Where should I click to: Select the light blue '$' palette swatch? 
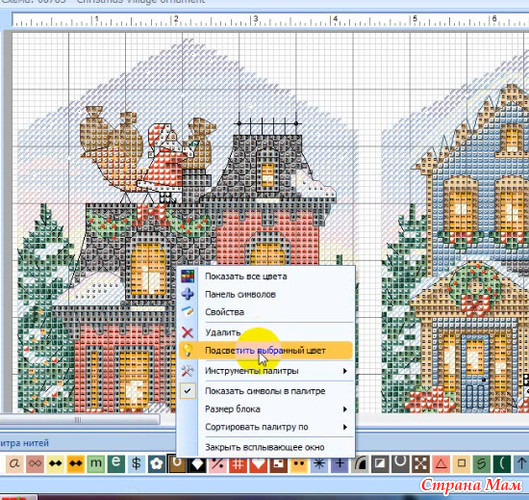click(x=136, y=464)
